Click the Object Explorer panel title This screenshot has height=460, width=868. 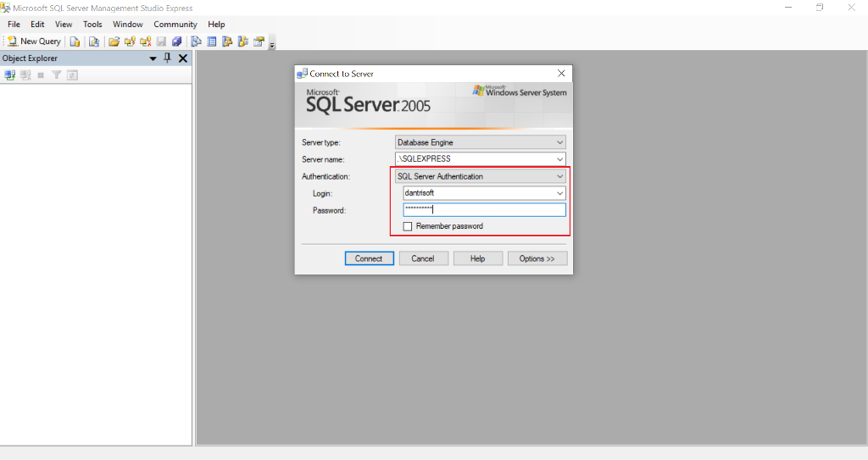click(x=30, y=58)
